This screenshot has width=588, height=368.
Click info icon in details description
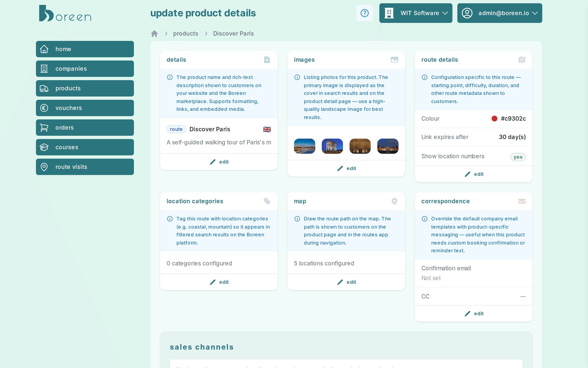(170, 77)
